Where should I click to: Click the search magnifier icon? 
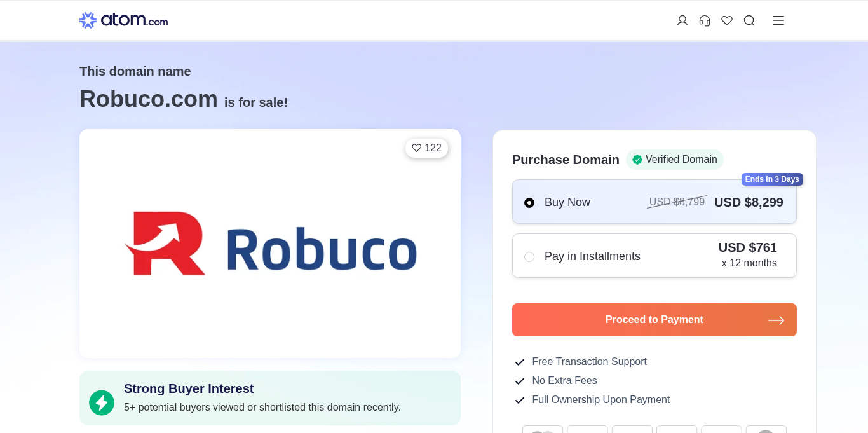coord(749,20)
